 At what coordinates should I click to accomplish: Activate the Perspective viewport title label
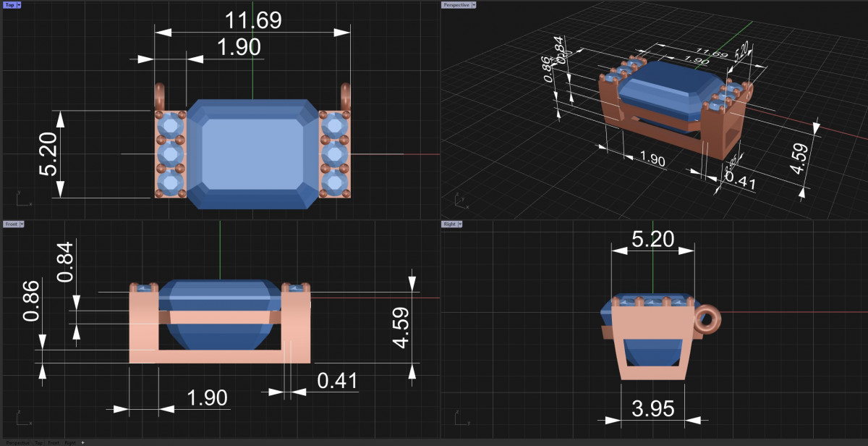coord(455,4)
